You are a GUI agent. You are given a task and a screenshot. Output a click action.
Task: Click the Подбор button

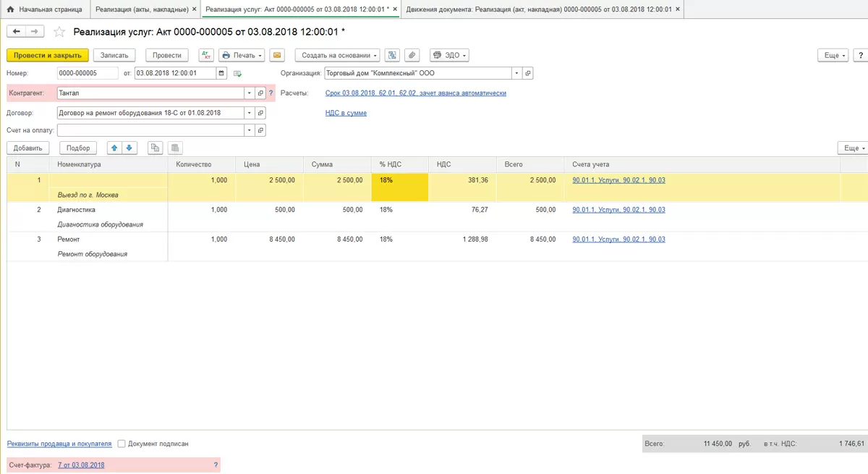(x=78, y=148)
